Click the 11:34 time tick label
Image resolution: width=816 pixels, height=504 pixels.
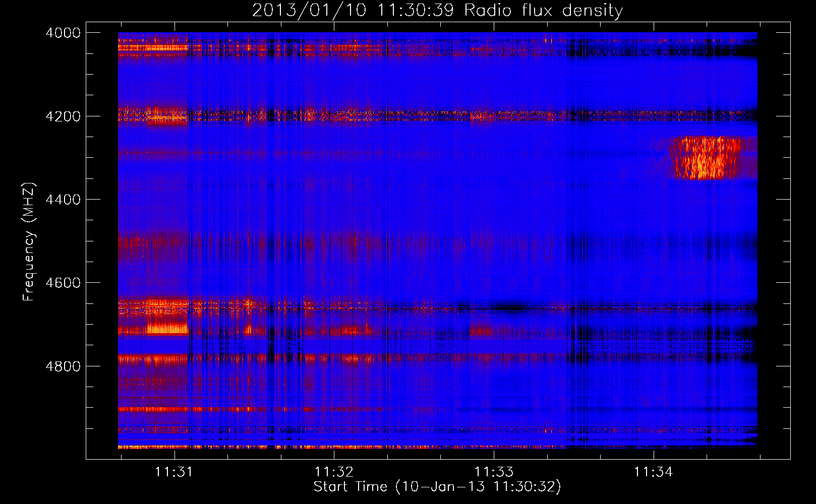(653, 472)
